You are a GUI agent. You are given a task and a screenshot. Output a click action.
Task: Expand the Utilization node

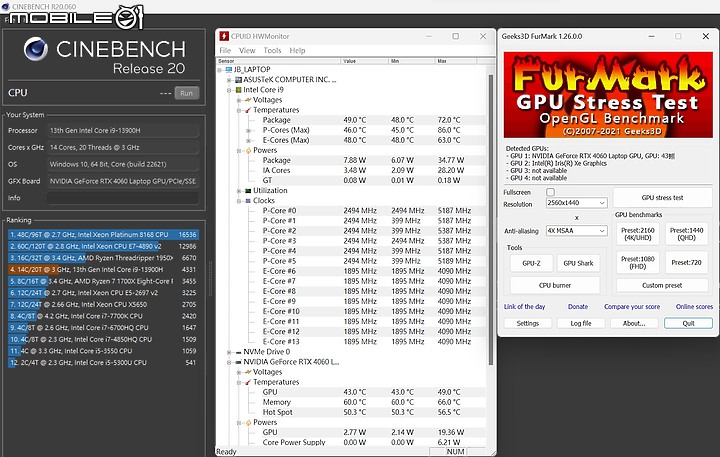click(239, 191)
